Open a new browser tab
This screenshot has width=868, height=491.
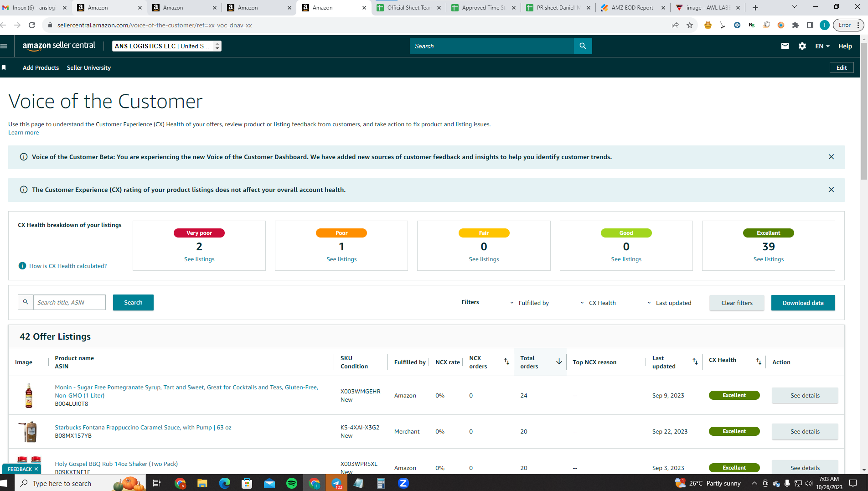[755, 8]
